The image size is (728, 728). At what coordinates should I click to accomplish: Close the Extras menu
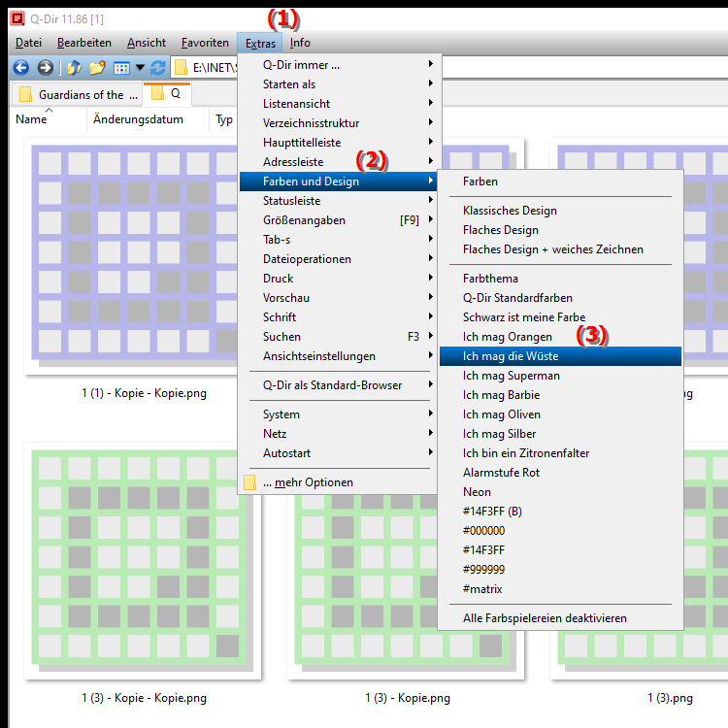click(x=260, y=43)
